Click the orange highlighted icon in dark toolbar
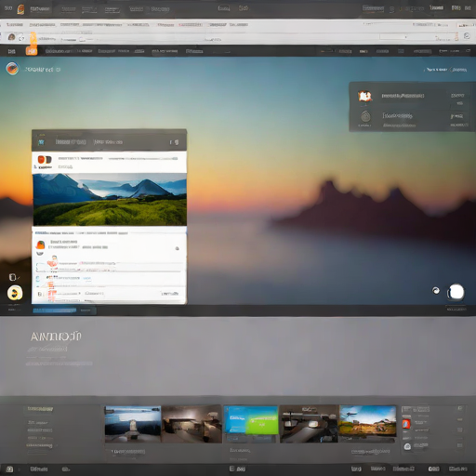This screenshot has height=476, width=476. 32,51
